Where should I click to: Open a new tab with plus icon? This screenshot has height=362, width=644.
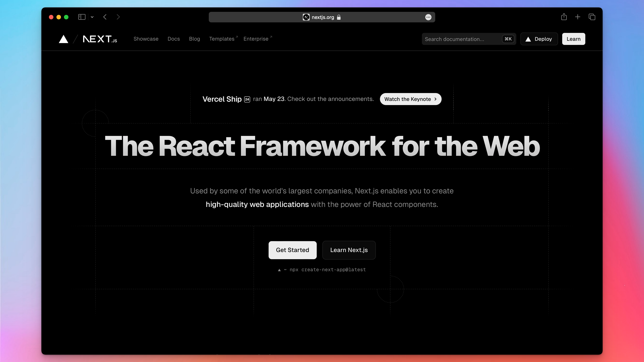[x=577, y=17]
